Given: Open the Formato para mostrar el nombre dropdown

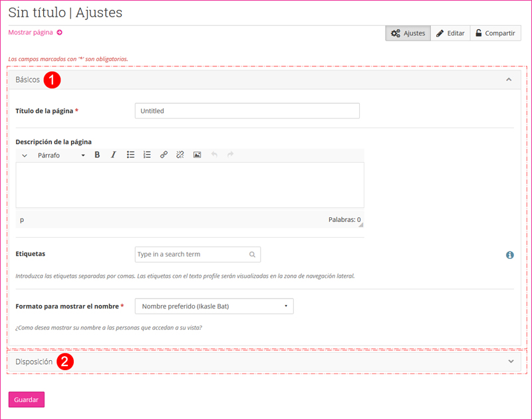Looking at the screenshot, I should pos(213,306).
